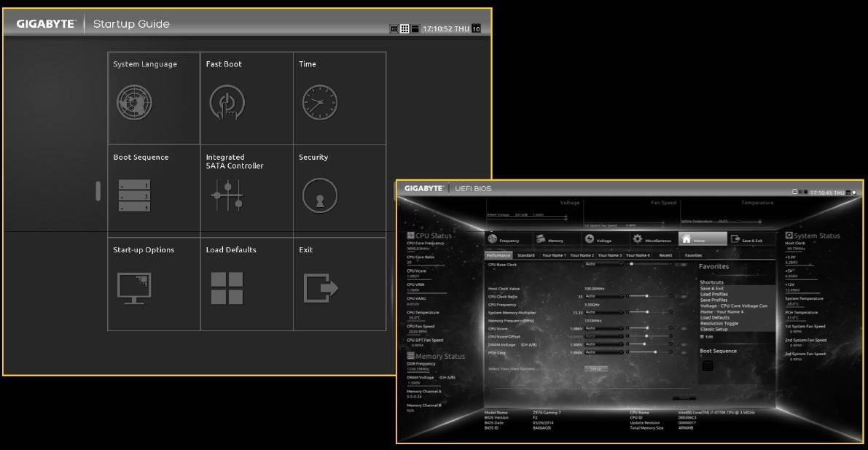Toggle the switch beside CPU Clock Ratio

point(681,296)
